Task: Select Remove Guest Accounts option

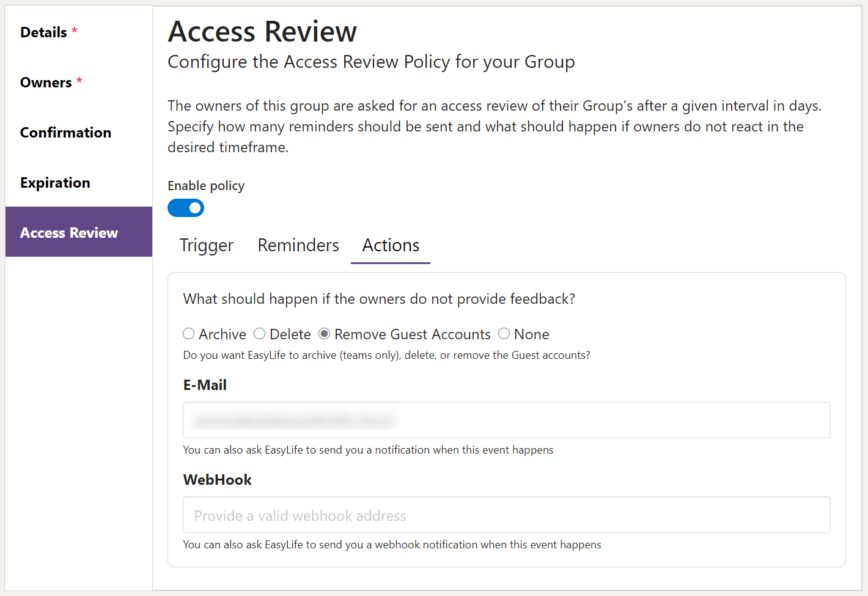Action: click(324, 334)
